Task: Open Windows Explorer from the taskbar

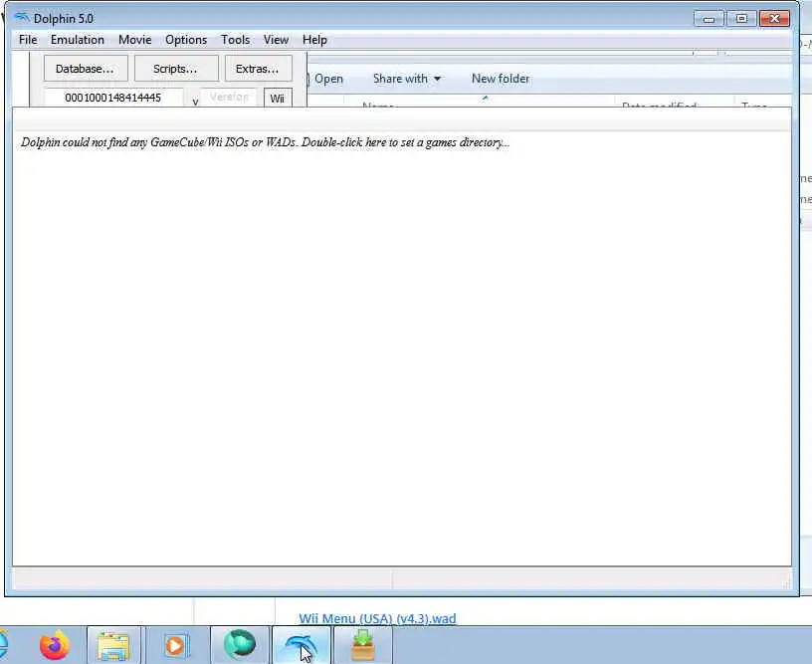Action: click(113, 645)
